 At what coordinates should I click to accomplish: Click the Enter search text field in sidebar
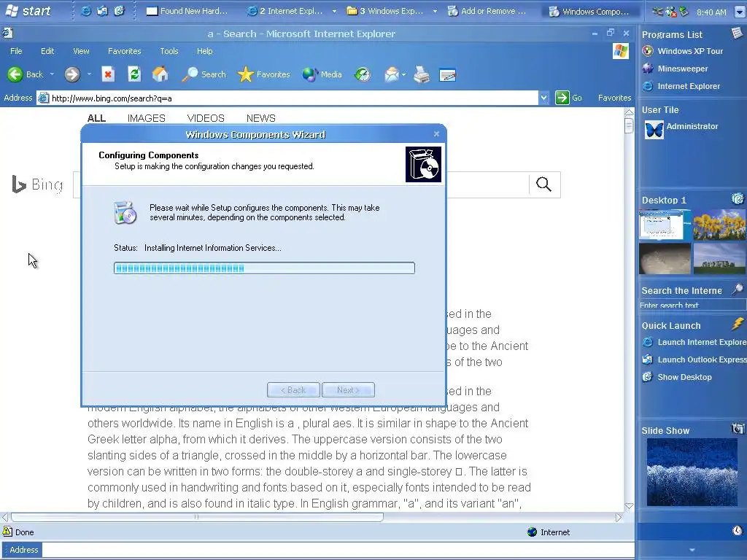(x=692, y=306)
